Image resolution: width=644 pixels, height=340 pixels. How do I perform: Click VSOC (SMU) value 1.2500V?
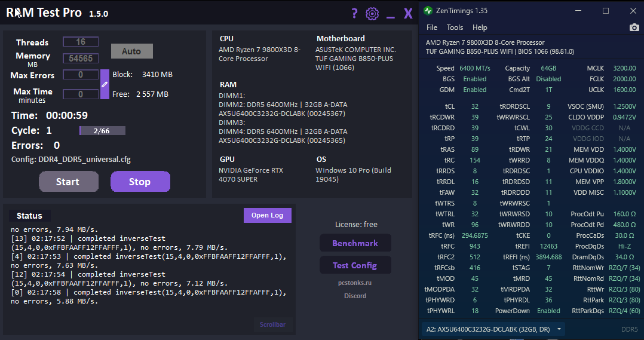pos(624,106)
